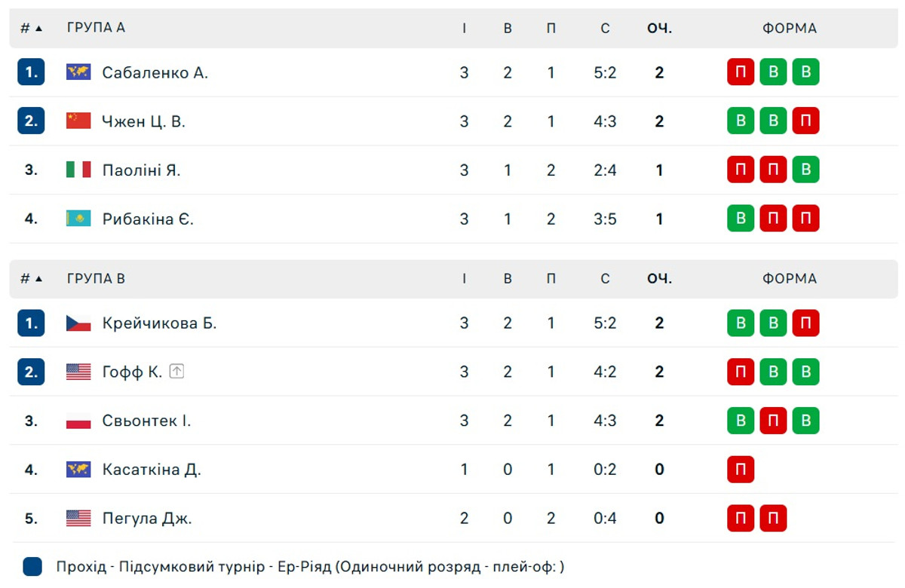This screenshot has height=588, width=905.
Task: Open Свьонтек І. player link
Action: [x=146, y=421]
